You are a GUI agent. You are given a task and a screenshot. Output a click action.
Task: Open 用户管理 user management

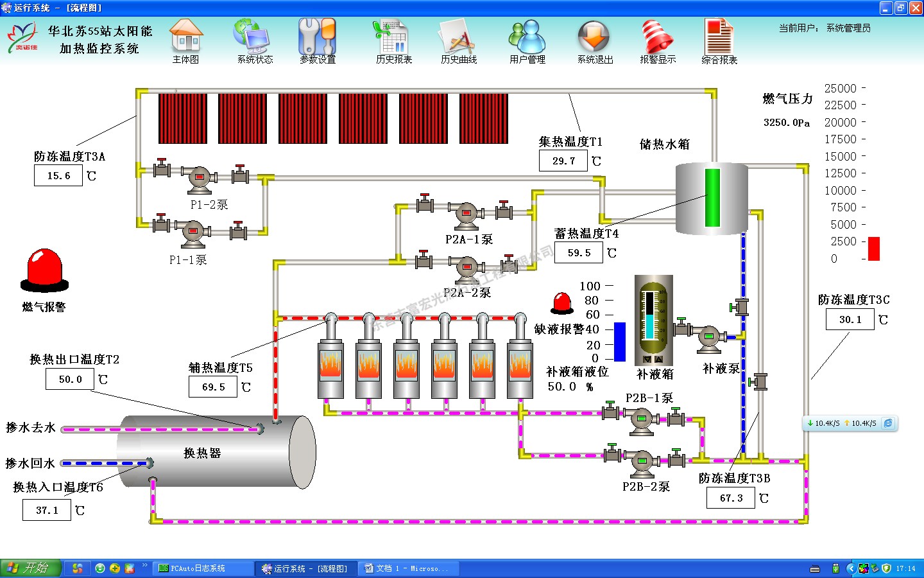click(x=527, y=39)
